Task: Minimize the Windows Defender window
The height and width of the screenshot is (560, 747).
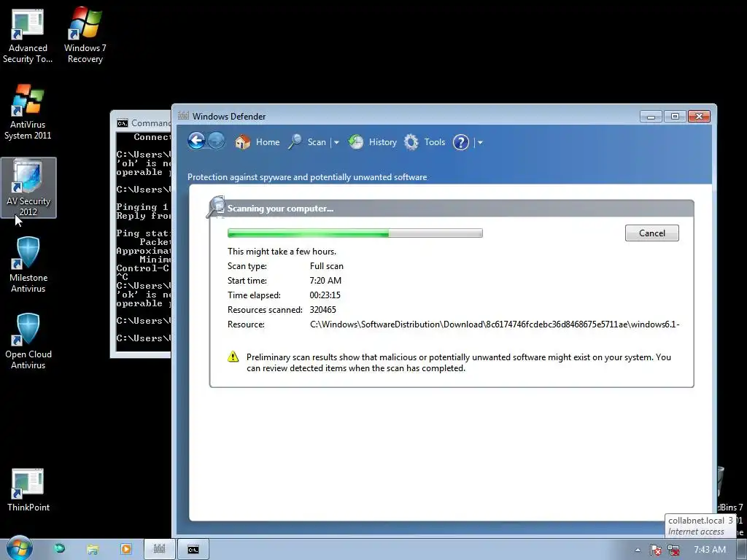Action: pyautogui.click(x=651, y=116)
